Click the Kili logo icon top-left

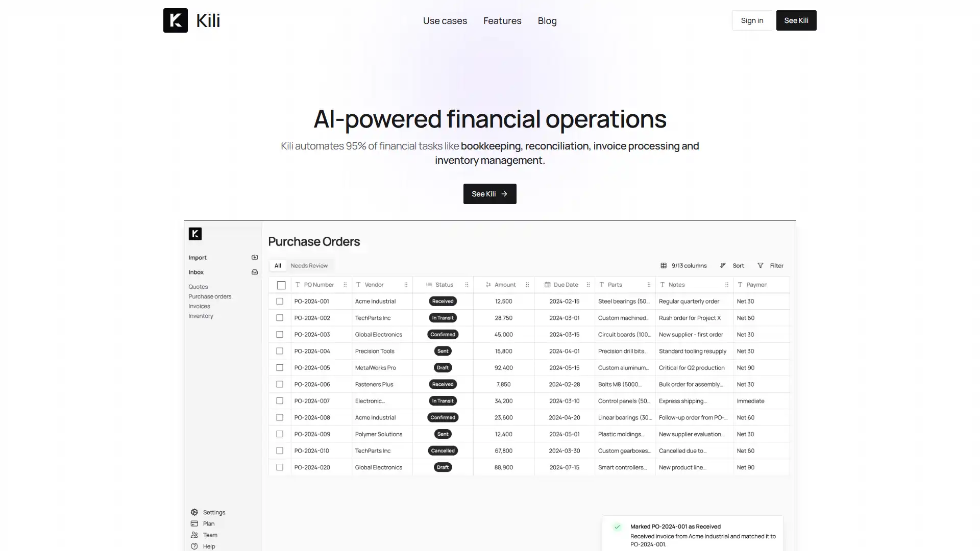[x=175, y=19]
